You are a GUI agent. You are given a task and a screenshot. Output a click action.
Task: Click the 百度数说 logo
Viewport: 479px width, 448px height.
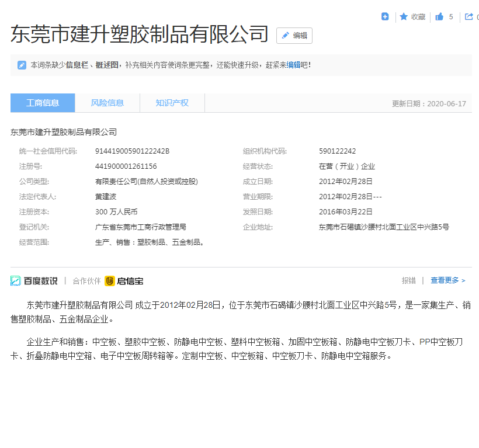tap(34, 281)
